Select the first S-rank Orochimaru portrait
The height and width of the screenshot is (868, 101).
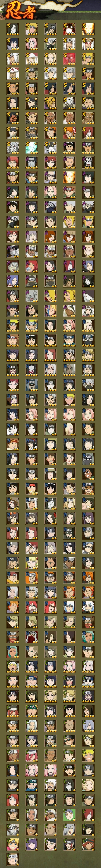pyautogui.click(x=13, y=29)
